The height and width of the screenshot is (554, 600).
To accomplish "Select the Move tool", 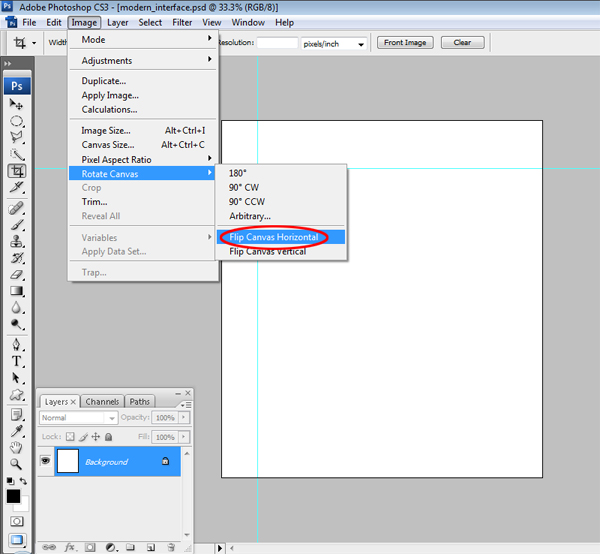I will [x=16, y=104].
